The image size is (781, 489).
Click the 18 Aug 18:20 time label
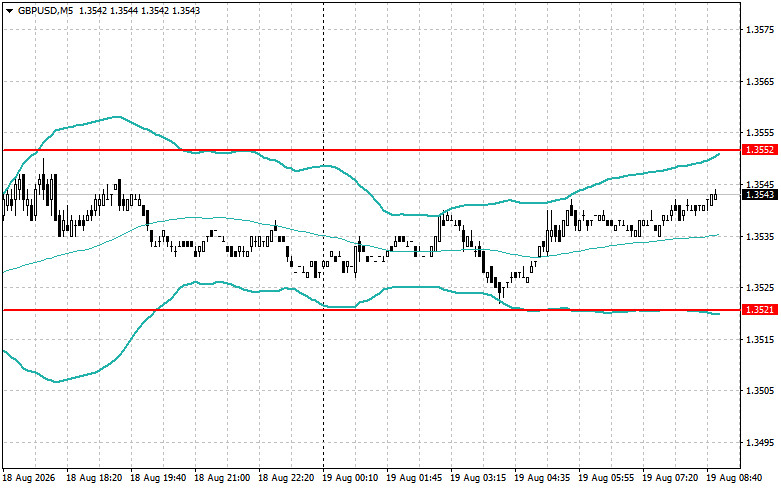click(94, 478)
